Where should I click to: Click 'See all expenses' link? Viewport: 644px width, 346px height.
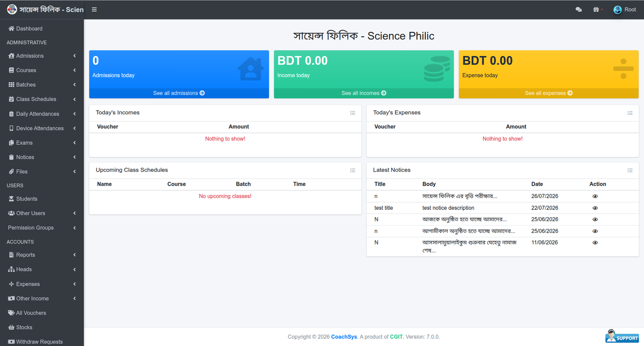pyautogui.click(x=549, y=93)
